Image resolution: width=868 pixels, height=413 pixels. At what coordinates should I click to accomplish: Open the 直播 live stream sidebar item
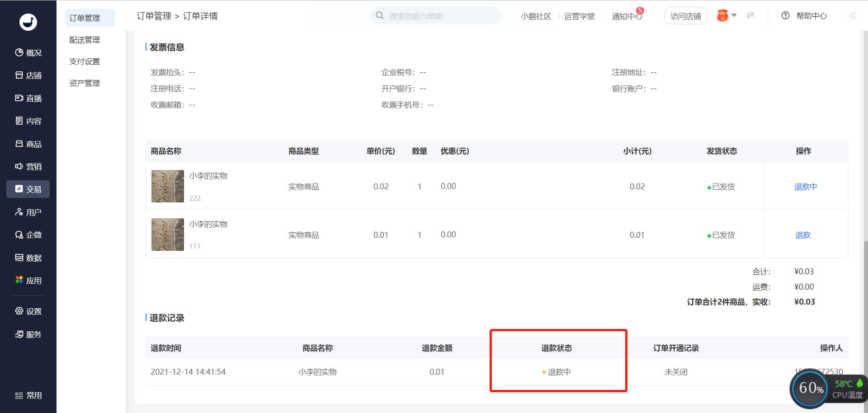coord(28,98)
